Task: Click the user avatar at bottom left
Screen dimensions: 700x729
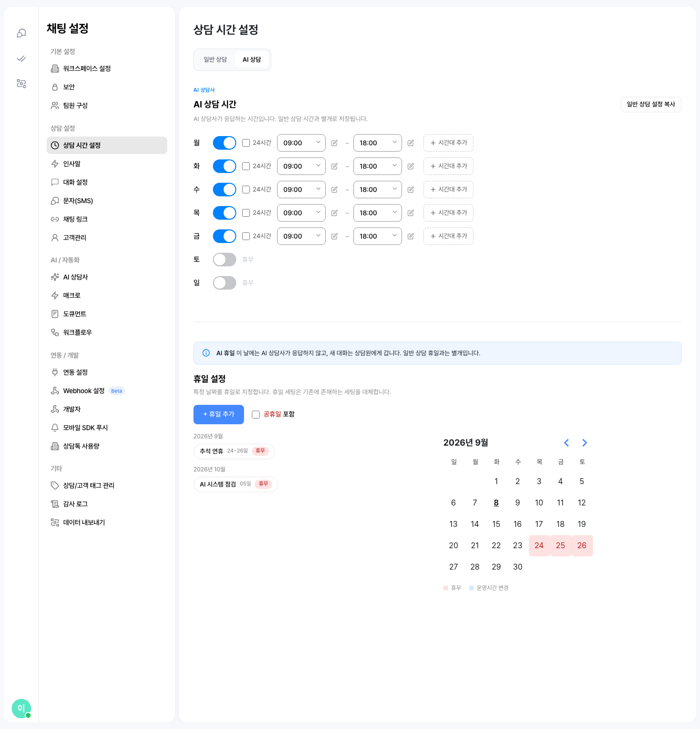Action: pos(21,709)
